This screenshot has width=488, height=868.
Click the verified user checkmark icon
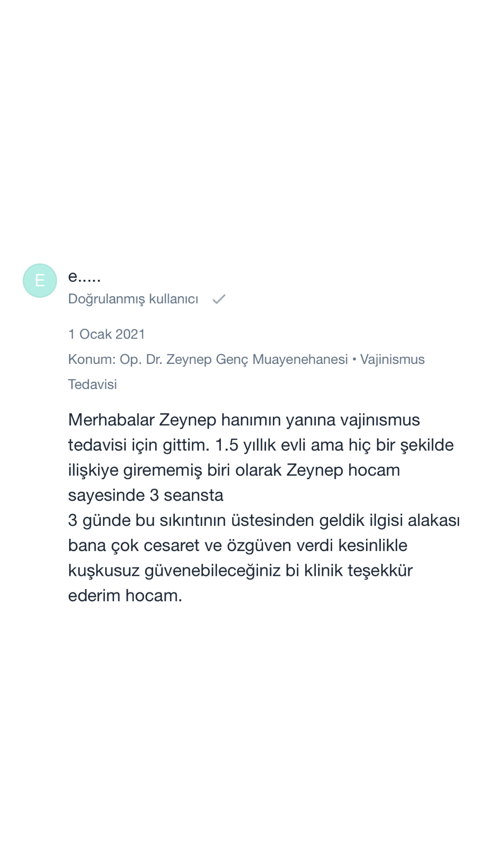pyautogui.click(x=219, y=299)
